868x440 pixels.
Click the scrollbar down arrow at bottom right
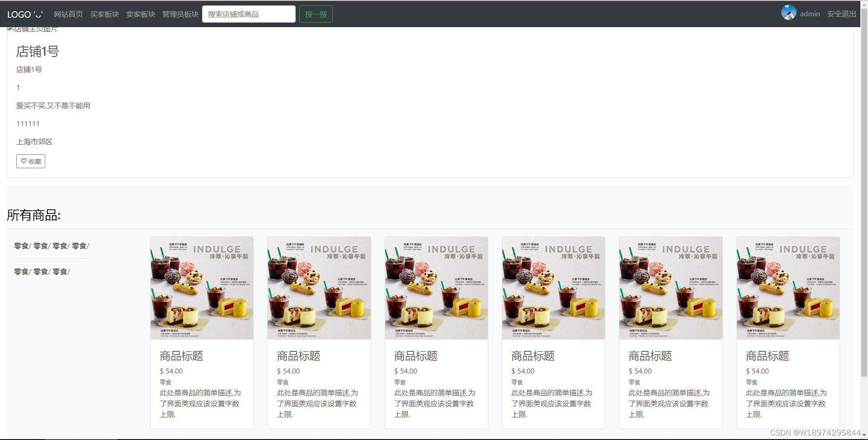click(x=864, y=436)
